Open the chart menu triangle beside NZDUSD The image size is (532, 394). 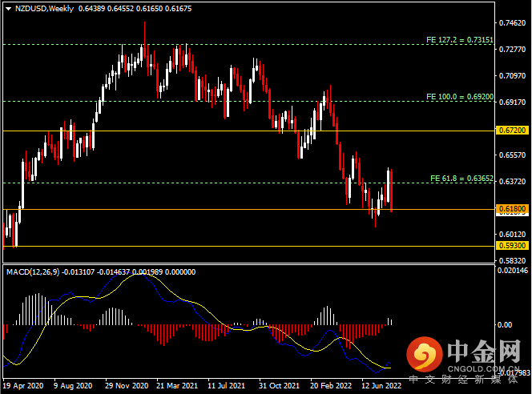tap(9, 9)
